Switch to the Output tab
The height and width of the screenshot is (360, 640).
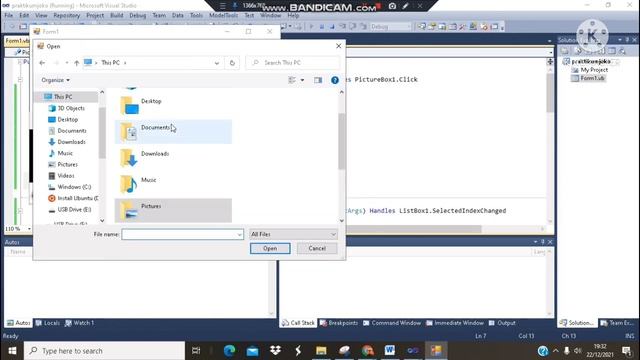[502, 323]
